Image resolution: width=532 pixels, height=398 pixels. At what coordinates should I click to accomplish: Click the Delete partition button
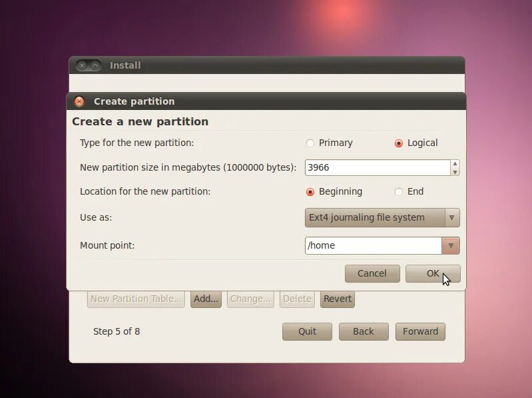(x=297, y=299)
